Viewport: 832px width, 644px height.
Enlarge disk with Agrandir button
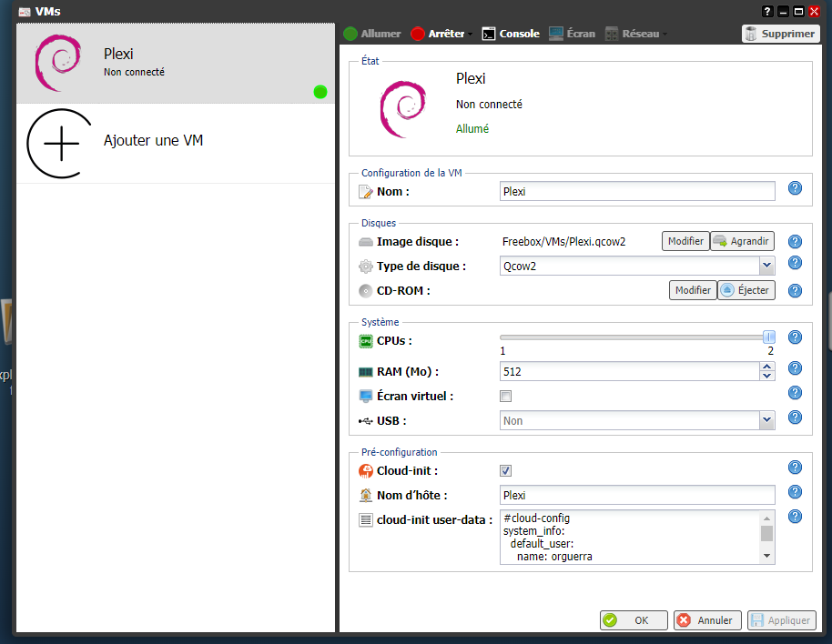742,241
